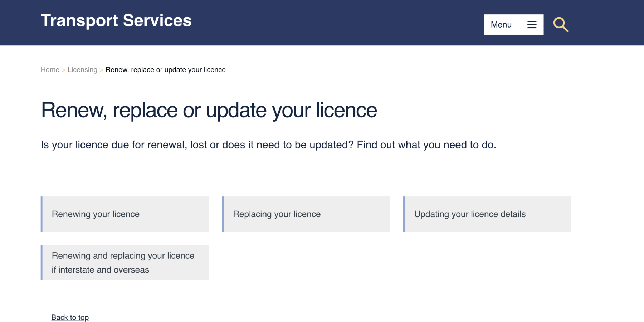Click the hamburger lines icon beside Menu
Screen dimensions: 644x322
coord(532,25)
